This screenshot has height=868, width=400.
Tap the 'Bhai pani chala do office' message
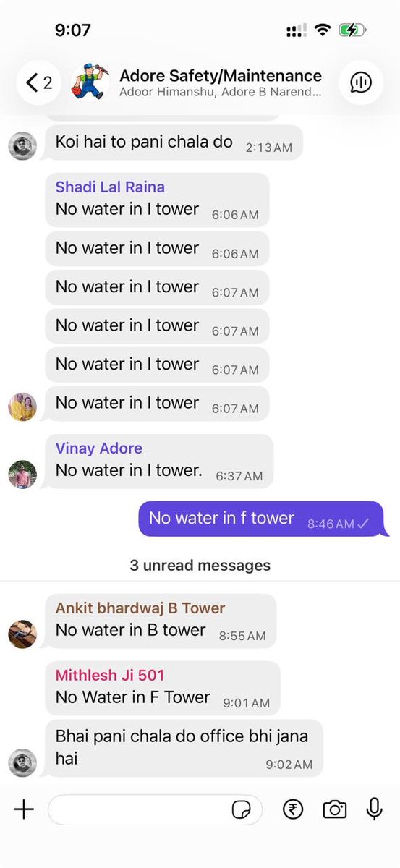pos(184,748)
